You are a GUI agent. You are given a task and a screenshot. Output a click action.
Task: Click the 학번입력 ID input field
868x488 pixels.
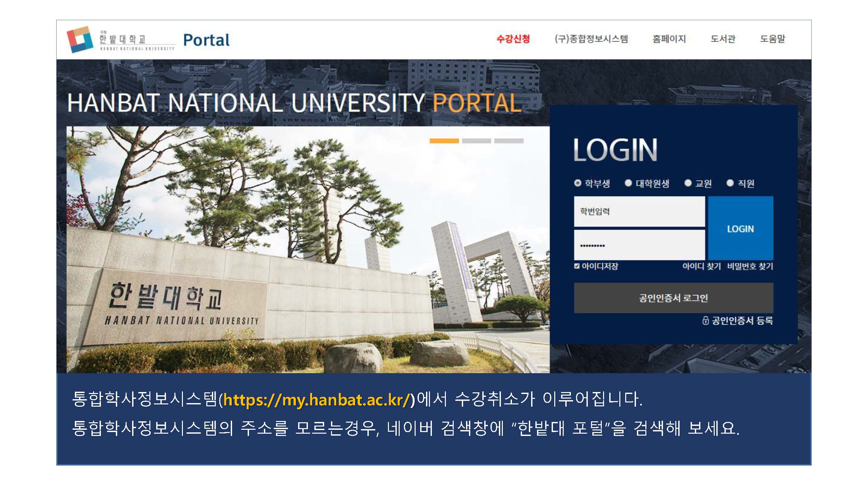point(639,211)
